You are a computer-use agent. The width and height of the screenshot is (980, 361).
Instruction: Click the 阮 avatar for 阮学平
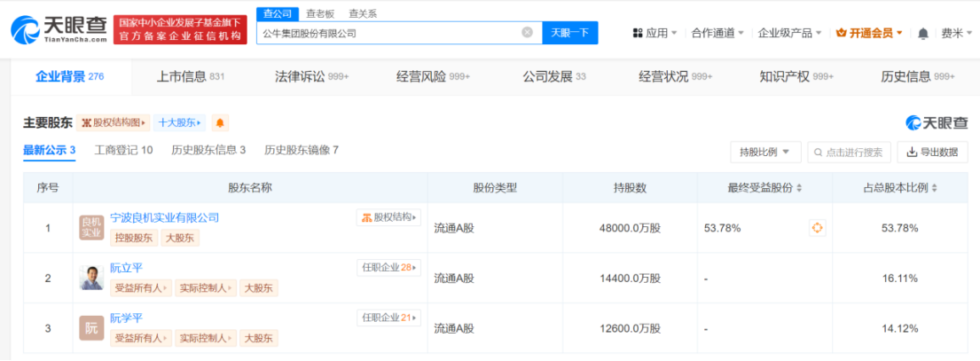(x=91, y=328)
